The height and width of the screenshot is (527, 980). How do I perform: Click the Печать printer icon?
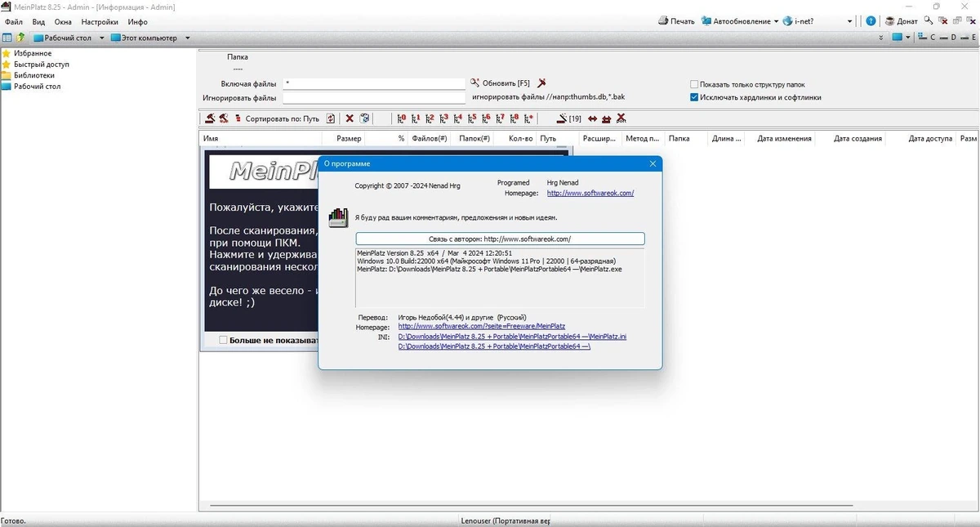[x=663, y=21]
